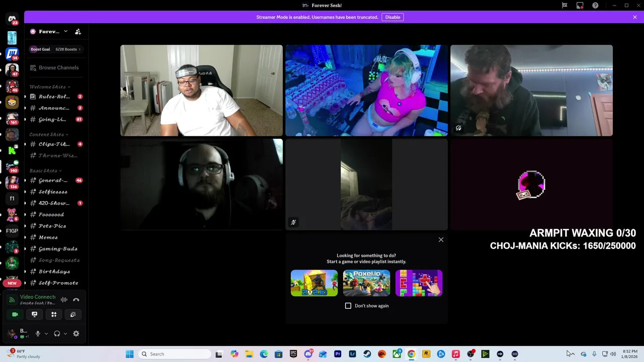Open Steam from the taskbar
The height and width of the screenshot is (362, 644).
[x=367, y=354]
